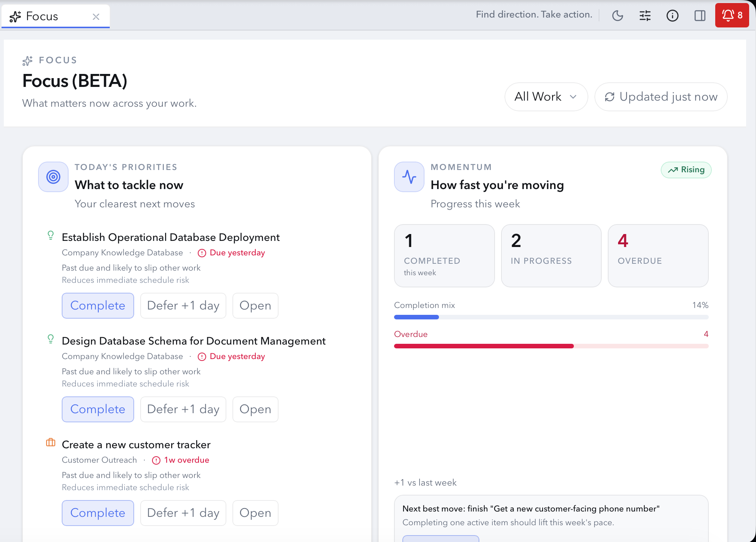Open task Establish Operational Database Deployment title

[171, 237]
